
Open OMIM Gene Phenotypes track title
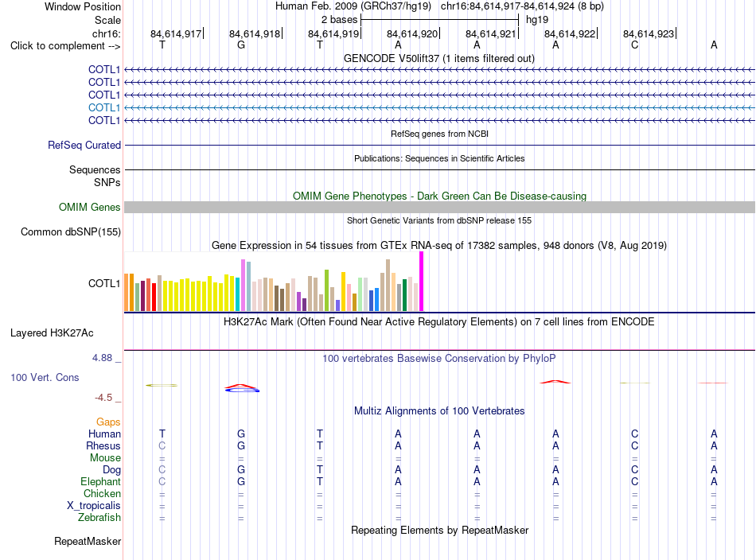pos(439,196)
